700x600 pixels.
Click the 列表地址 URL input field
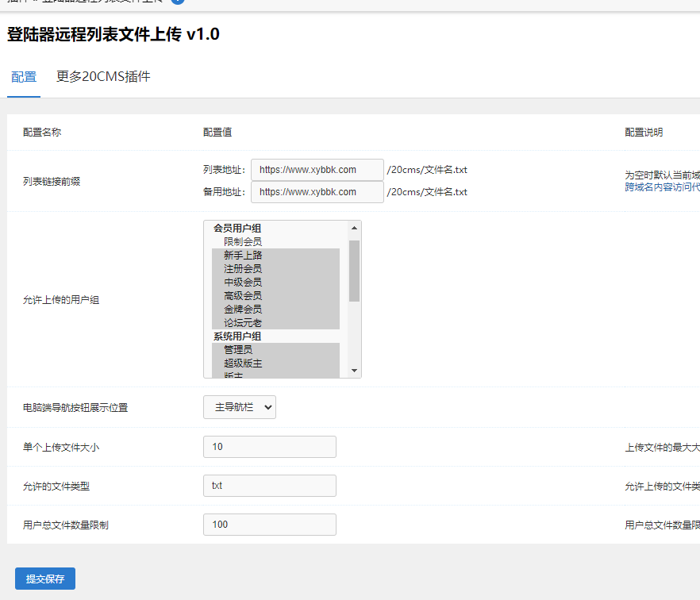coord(317,170)
